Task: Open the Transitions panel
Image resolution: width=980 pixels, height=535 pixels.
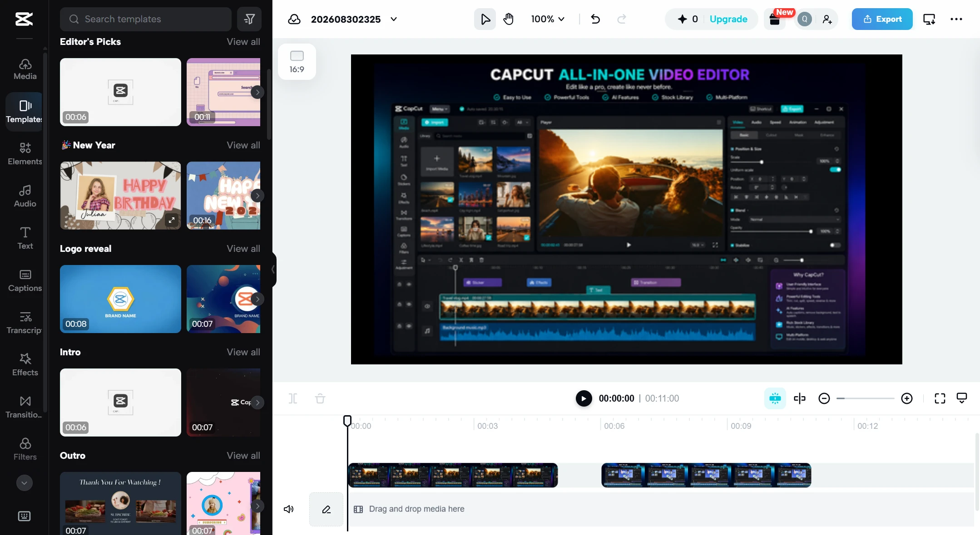Action: coord(25,407)
